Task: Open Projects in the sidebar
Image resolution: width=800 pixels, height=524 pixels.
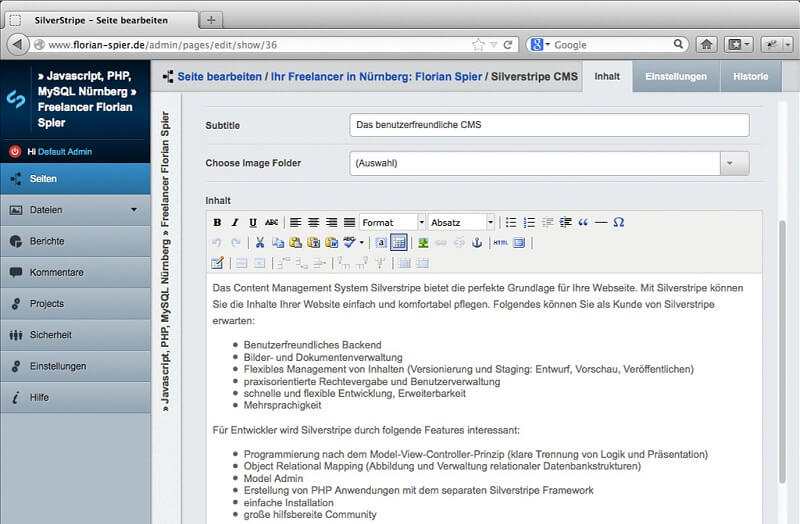Action: point(76,304)
